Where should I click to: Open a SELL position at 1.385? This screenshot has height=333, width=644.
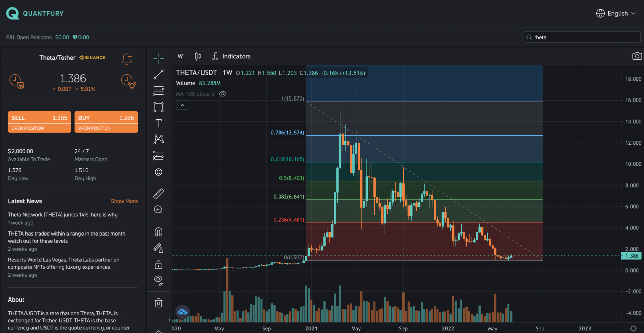pyautogui.click(x=39, y=122)
